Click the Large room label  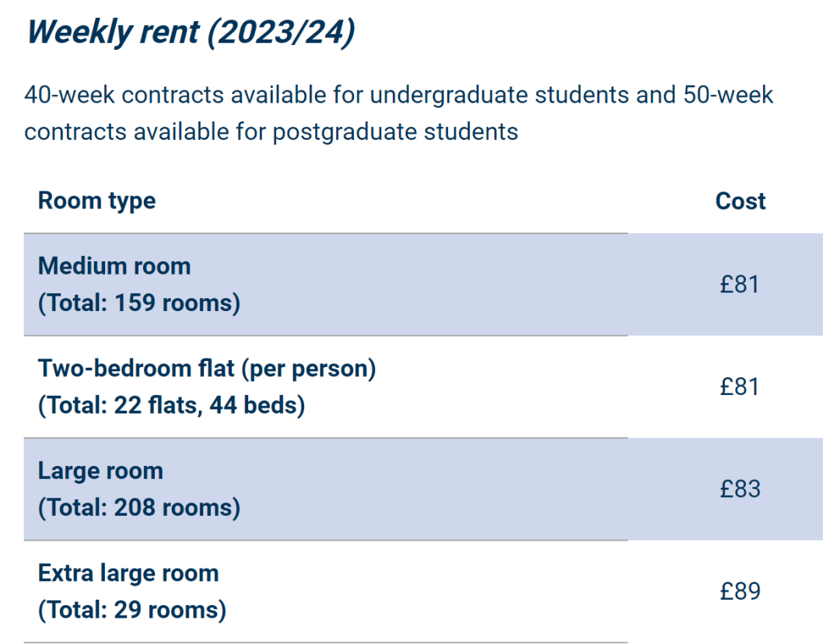click(x=100, y=471)
